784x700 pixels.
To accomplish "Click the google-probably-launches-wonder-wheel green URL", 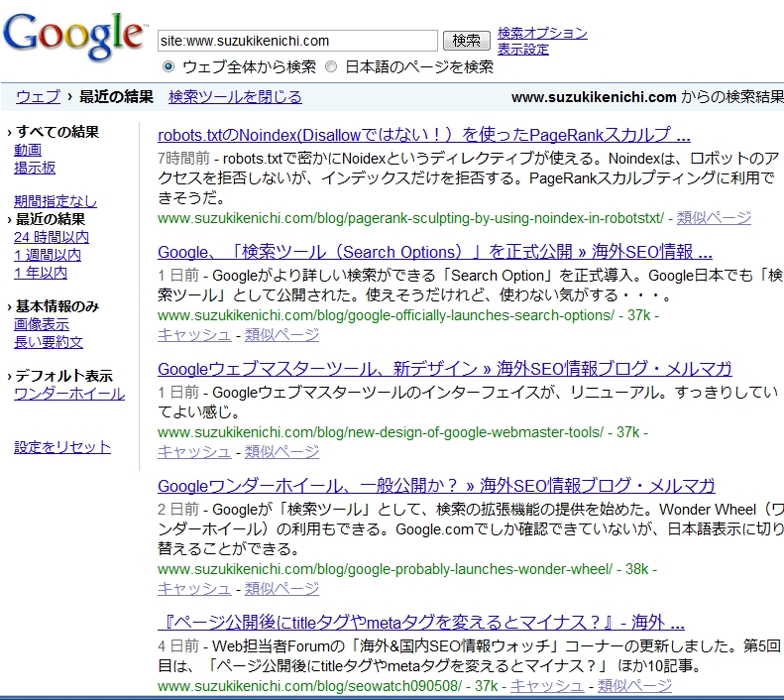I will click(x=385, y=569).
